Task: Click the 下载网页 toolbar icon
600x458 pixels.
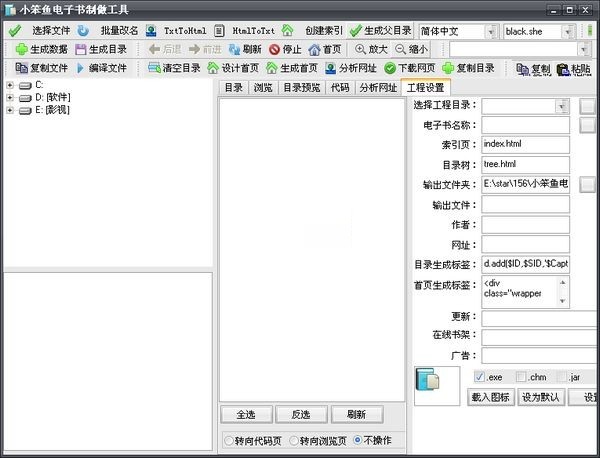Action: [390, 69]
